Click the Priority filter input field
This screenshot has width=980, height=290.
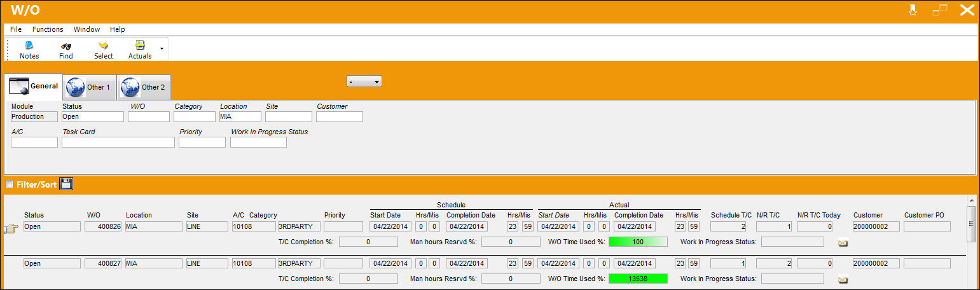tap(202, 142)
